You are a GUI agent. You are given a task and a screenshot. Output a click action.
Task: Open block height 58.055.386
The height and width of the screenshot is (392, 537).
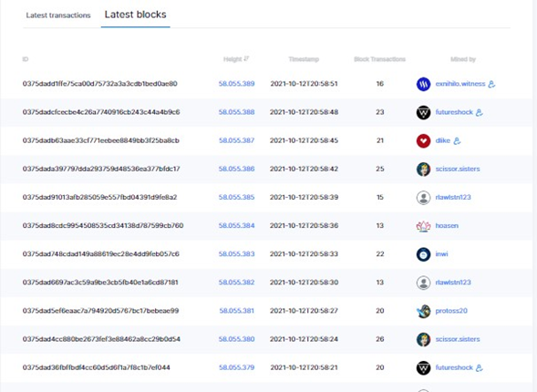[237, 169]
